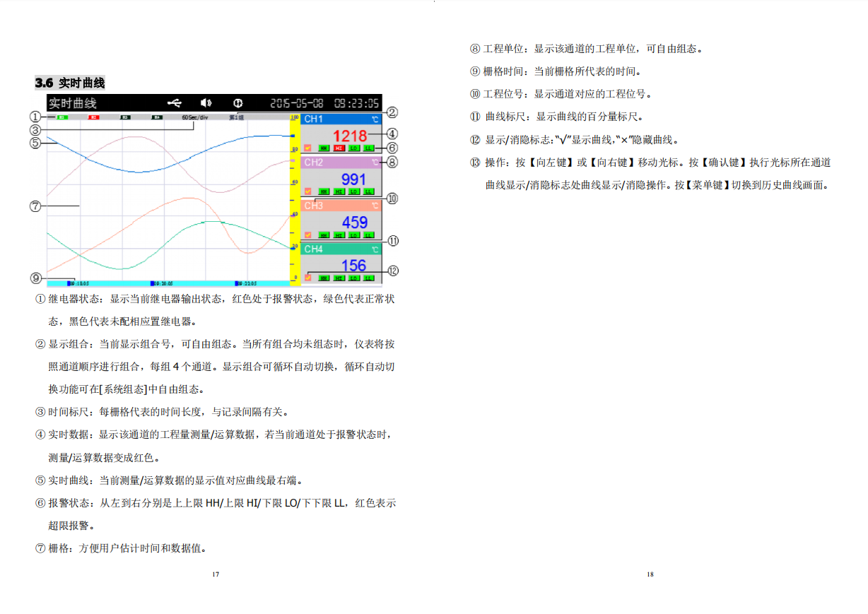This screenshot has height=614, width=868.
Task: Click the CH4 LL alarm indicator
Action: tap(368, 278)
